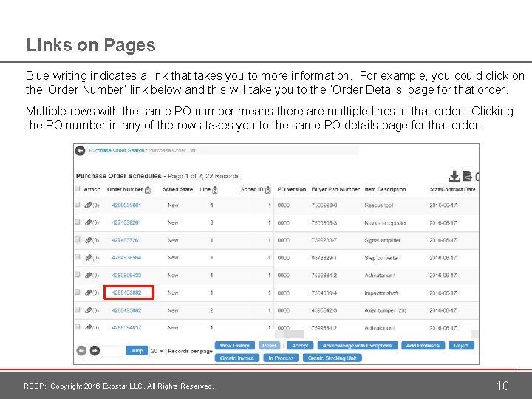Click the Item Description column header
The width and height of the screenshot is (532, 399).
[385, 189]
